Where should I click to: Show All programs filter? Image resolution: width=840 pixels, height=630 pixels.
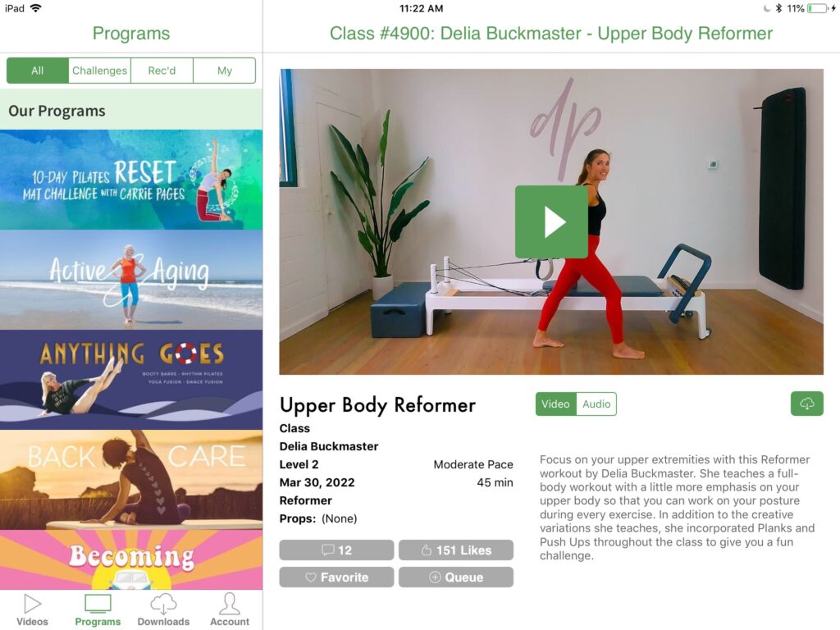pos(38,71)
